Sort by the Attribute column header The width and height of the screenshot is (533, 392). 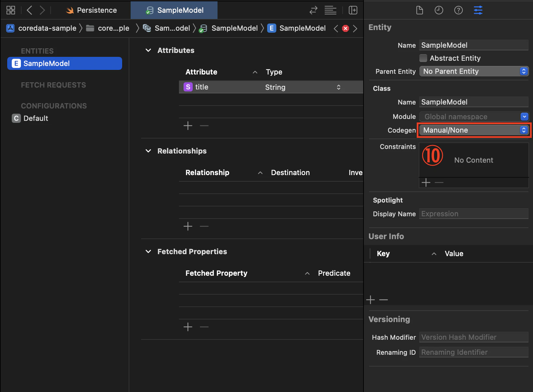tap(221, 72)
